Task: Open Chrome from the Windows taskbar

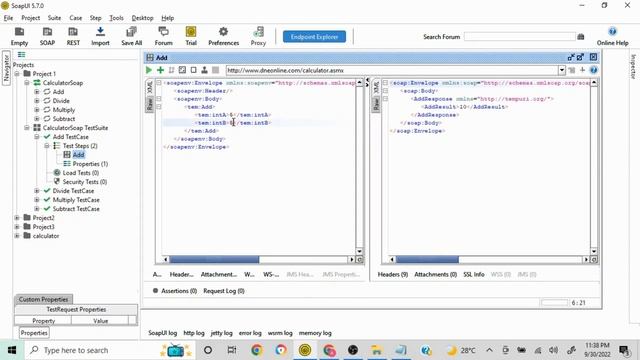Action: pos(257,350)
